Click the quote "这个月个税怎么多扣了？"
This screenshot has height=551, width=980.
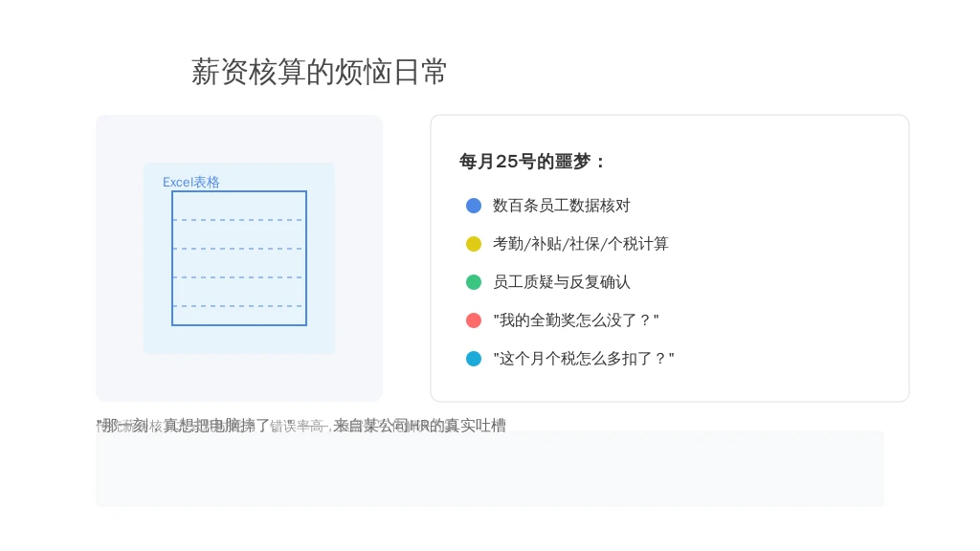coord(584,359)
